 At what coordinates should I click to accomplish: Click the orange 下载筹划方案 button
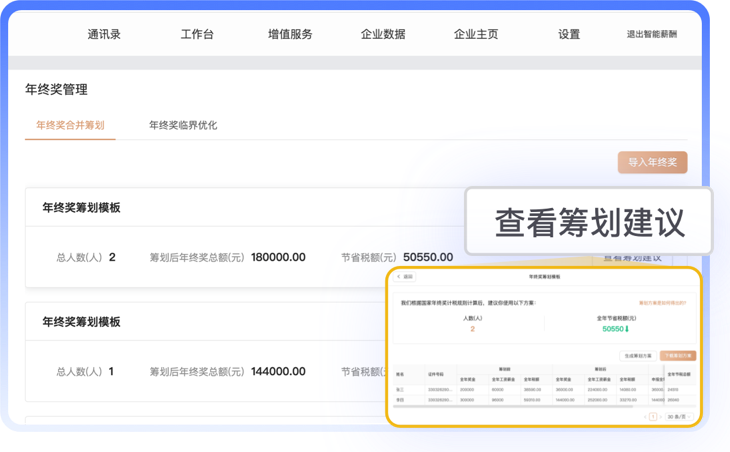pos(677,355)
